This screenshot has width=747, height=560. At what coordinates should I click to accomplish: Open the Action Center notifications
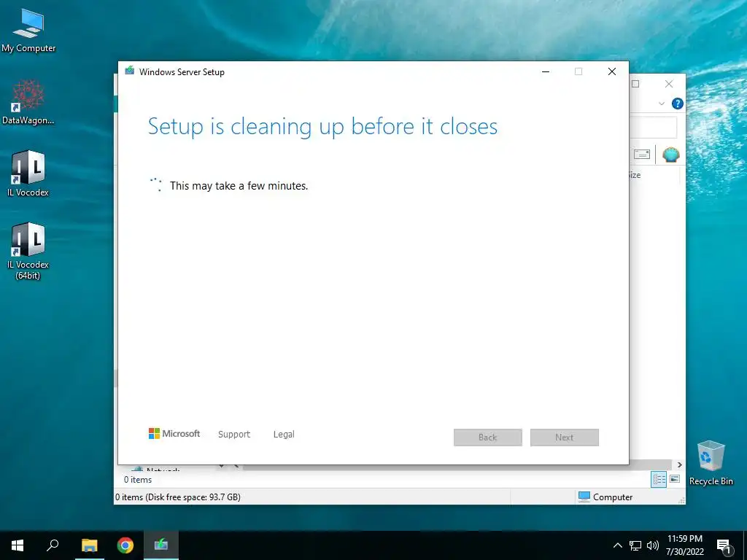coord(724,546)
